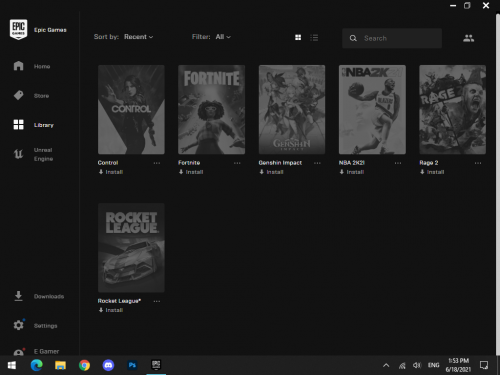Screen dimensions: 500x375
Task: Open the Windows notification center
Action: point(484,365)
